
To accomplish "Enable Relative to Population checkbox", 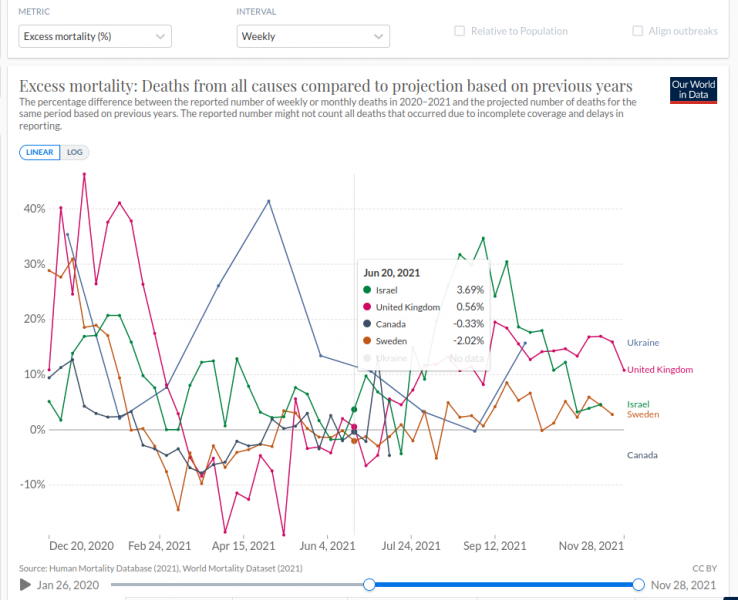I will tap(460, 31).
